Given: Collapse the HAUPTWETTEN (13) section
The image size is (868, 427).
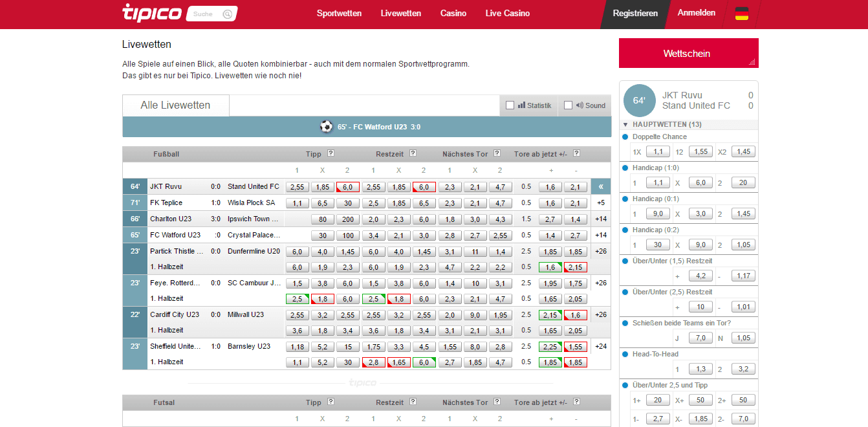Looking at the screenshot, I should (x=625, y=124).
